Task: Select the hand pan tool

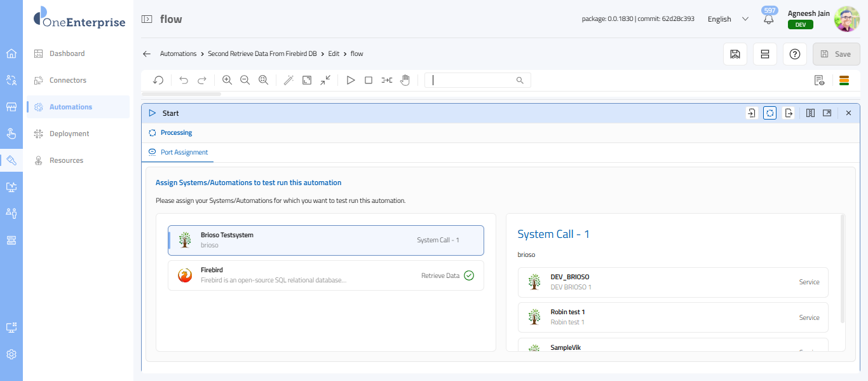Action: (405, 80)
